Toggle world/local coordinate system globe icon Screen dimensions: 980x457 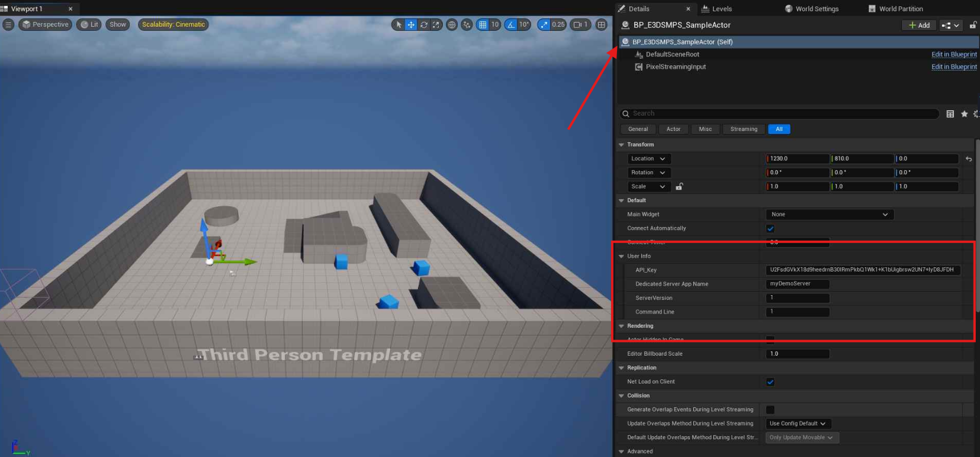pos(452,25)
